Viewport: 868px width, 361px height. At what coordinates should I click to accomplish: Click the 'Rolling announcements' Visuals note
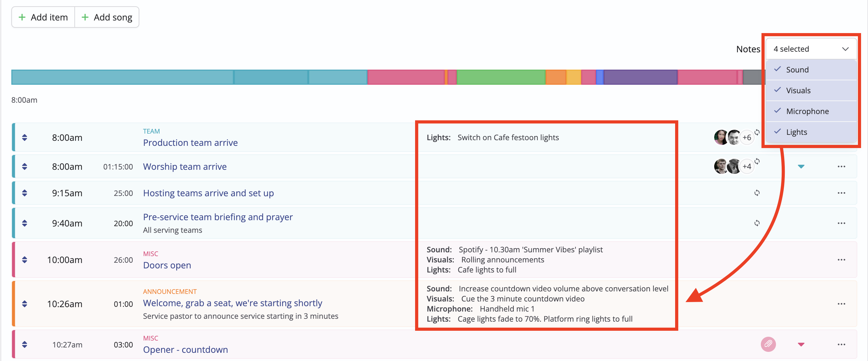(x=502, y=260)
